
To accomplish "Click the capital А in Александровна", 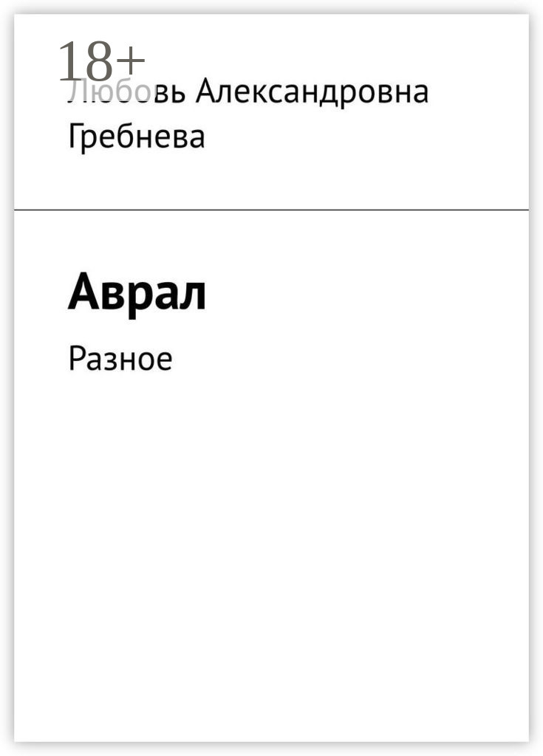I will coord(205,91).
